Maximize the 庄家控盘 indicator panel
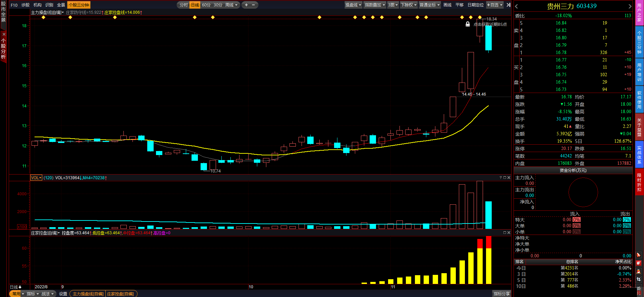 (x=504, y=233)
